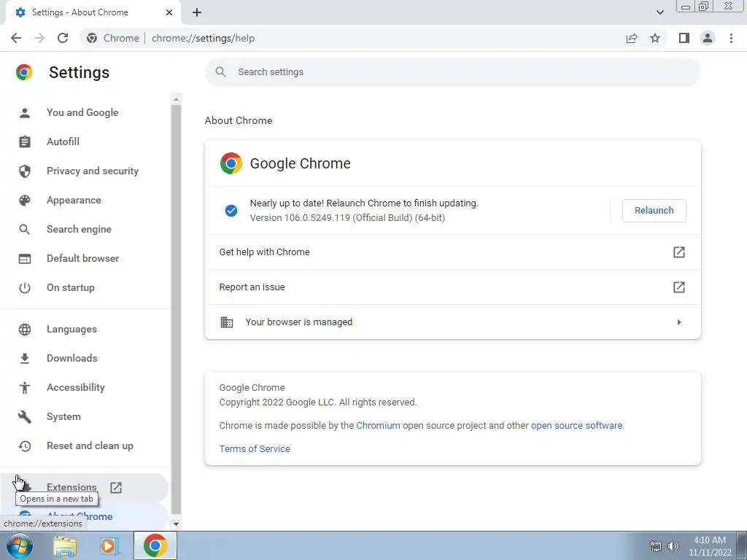Screen dimensions: 747x560
Task: Click the Version 106.0.5249.119 text
Action: pyautogui.click(x=347, y=217)
